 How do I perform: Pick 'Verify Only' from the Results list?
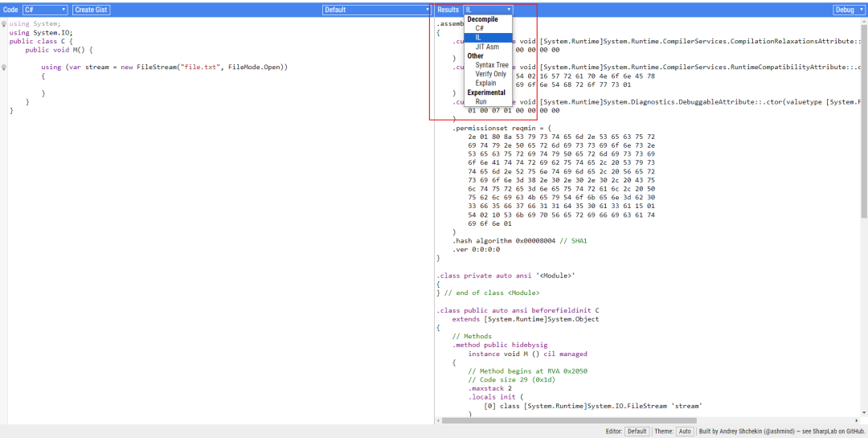490,74
